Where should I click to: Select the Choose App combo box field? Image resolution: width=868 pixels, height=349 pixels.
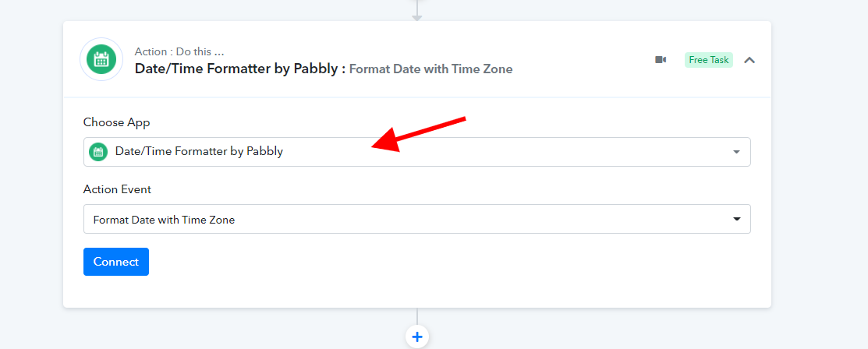[416, 152]
